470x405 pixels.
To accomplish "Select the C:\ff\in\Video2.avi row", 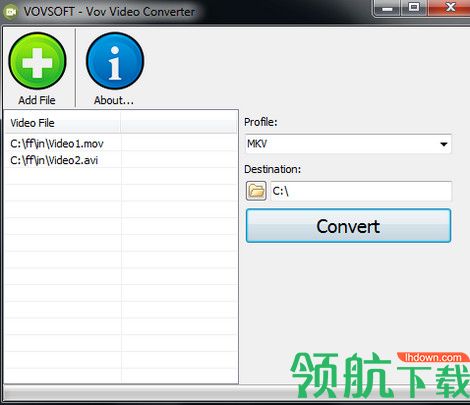I will (x=121, y=160).
